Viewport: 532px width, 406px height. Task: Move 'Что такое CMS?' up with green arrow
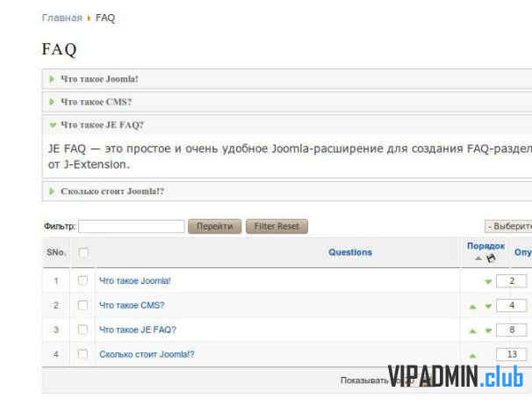click(472, 307)
